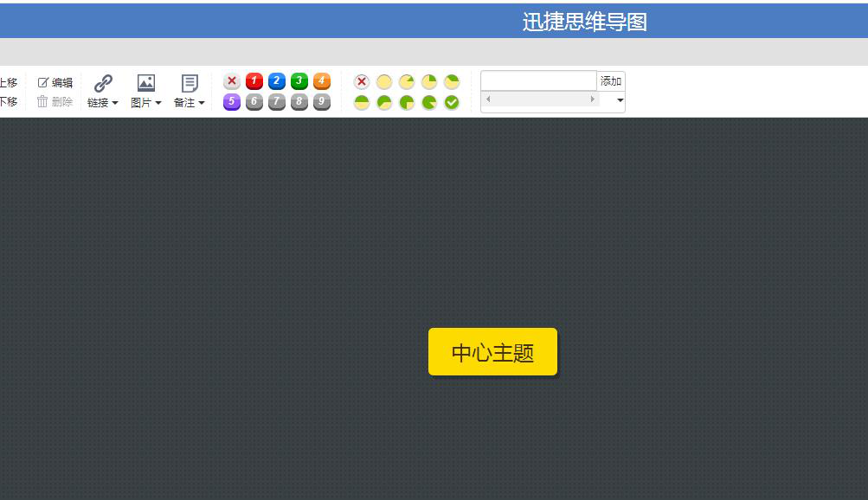The height and width of the screenshot is (500, 868).
Task: Click the 上移 move up button
Action: coord(9,82)
